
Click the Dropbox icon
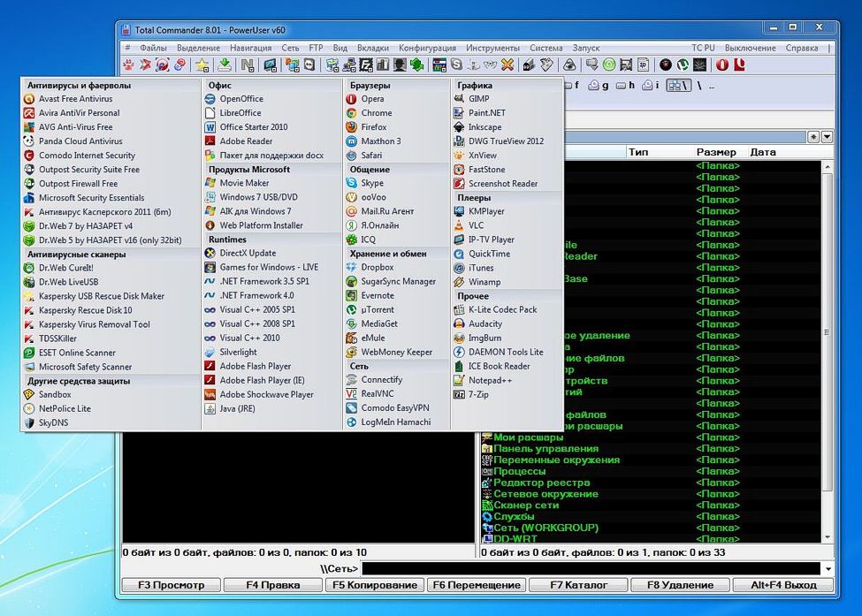[351, 267]
